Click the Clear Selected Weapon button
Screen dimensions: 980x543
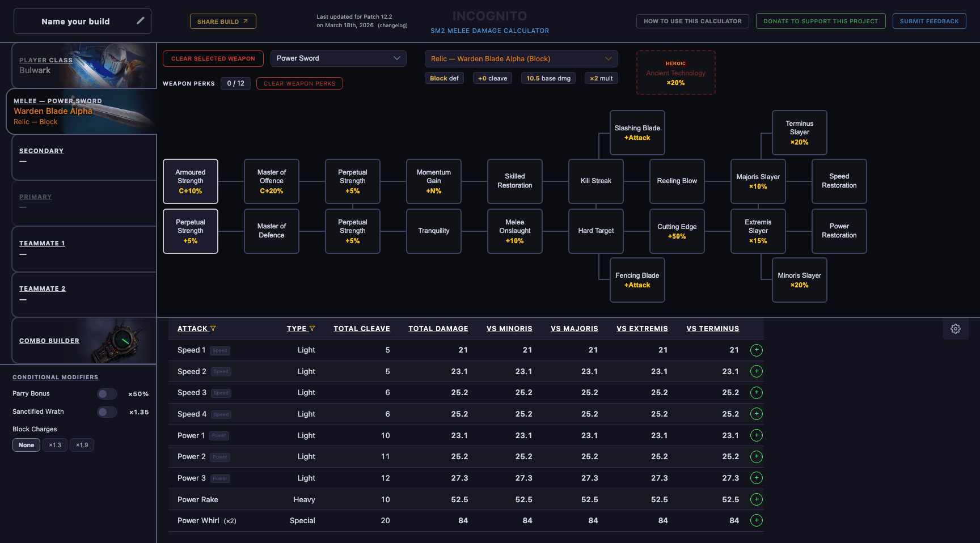213,58
